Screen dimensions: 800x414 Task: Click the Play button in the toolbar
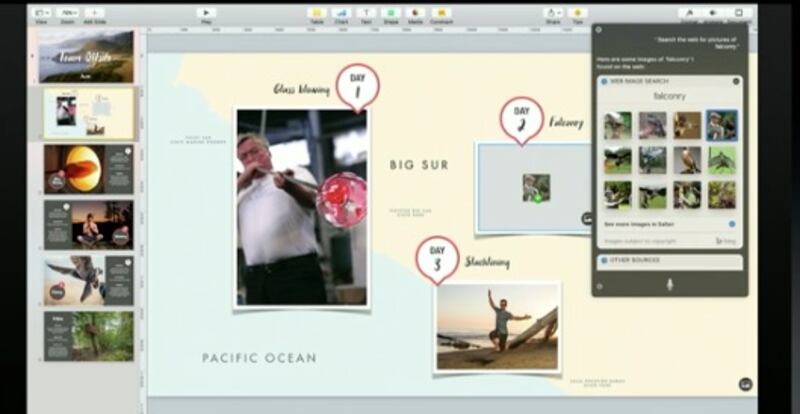[x=206, y=12]
